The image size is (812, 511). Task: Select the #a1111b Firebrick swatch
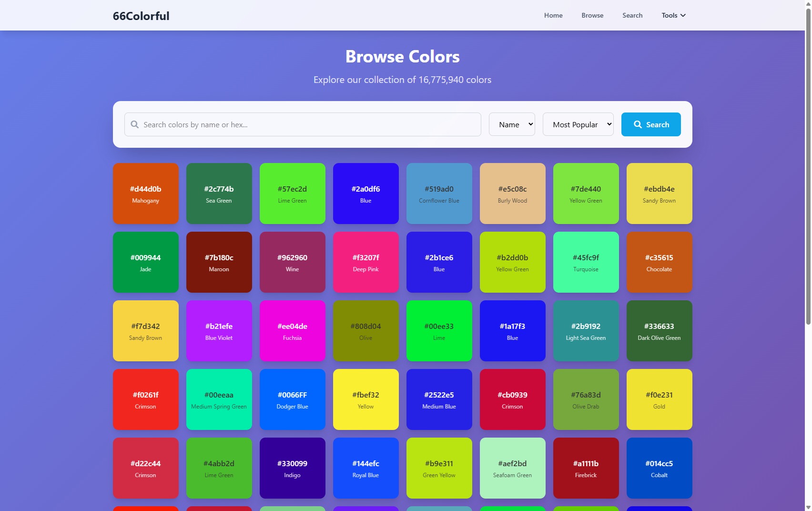click(586, 468)
